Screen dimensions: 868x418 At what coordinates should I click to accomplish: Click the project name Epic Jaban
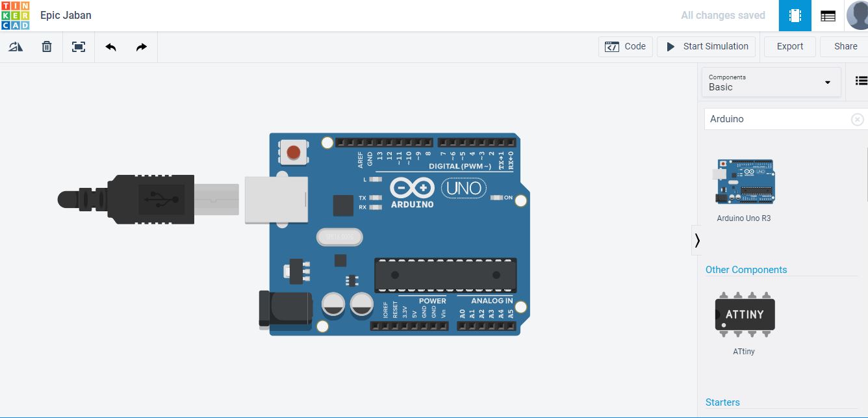[x=66, y=16]
